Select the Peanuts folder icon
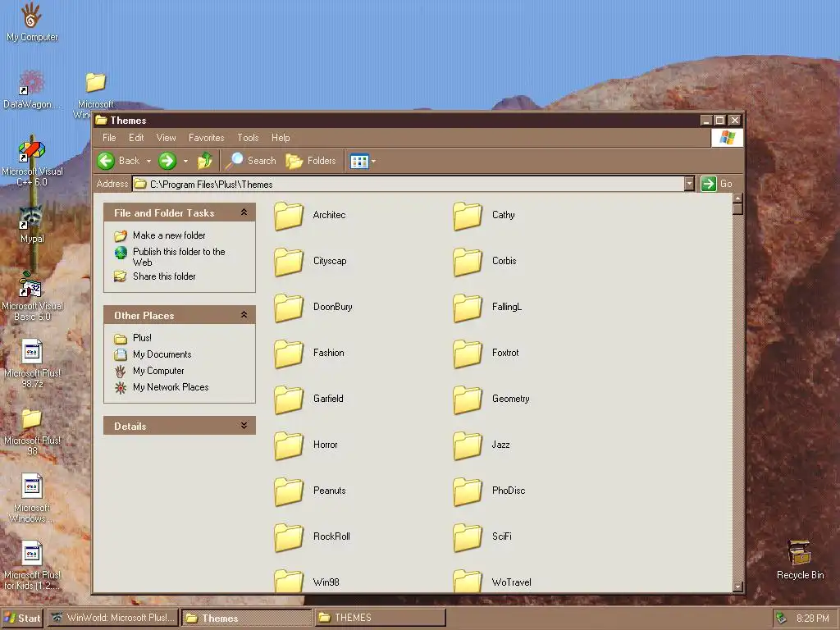The image size is (840, 630). pos(289,491)
